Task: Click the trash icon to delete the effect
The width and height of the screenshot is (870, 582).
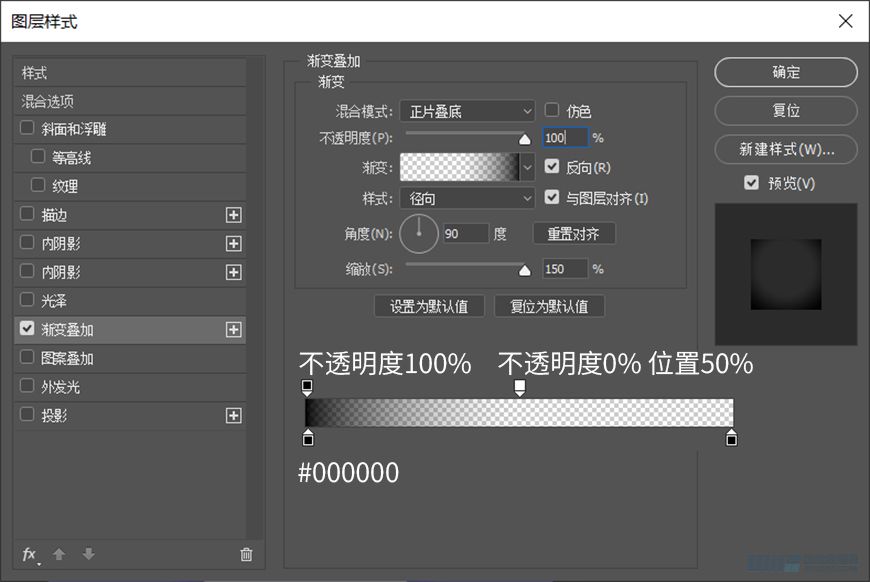Action: (245, 554)
